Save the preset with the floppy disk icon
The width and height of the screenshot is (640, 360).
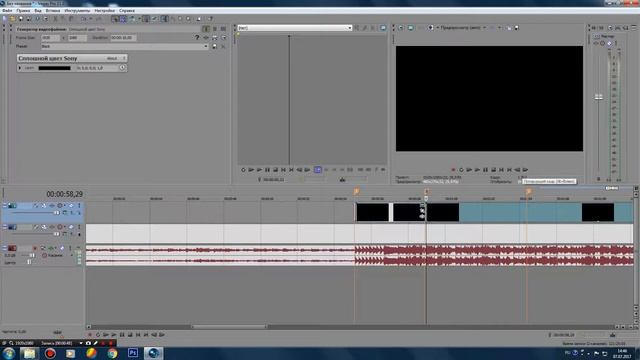pyautogui.click(x=214, y=47)
